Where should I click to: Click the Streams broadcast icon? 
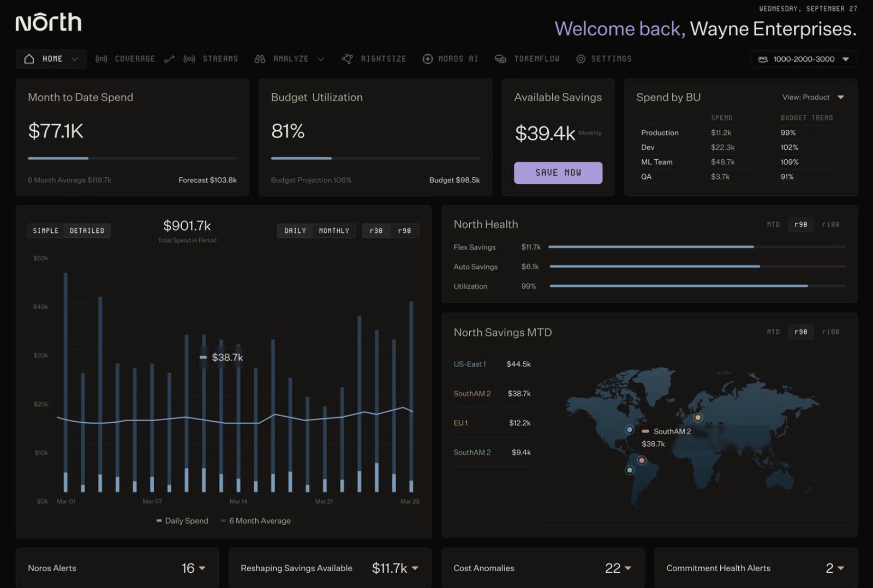coord(189,59)
